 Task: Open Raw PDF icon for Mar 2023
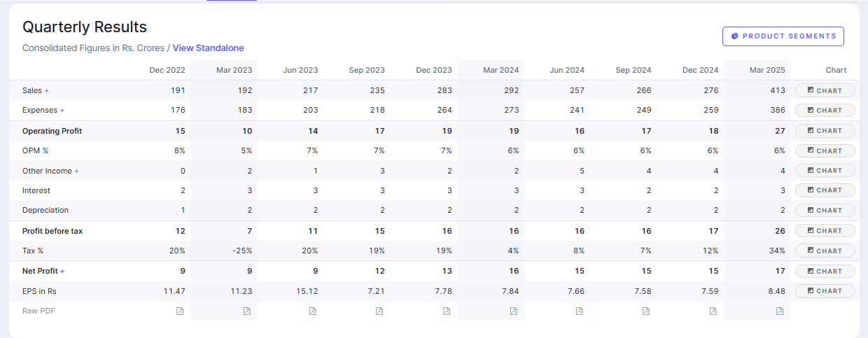coord(247,311)
